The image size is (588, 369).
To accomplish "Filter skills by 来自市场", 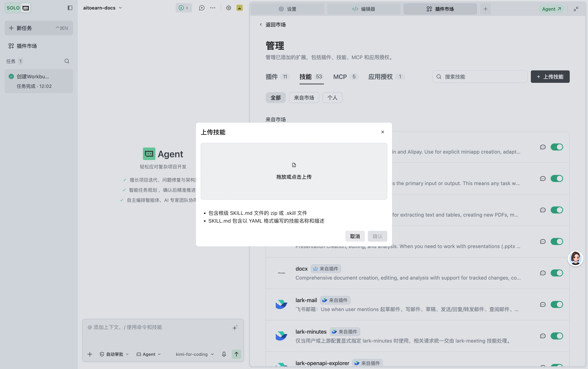I will [x=304, y=98].
